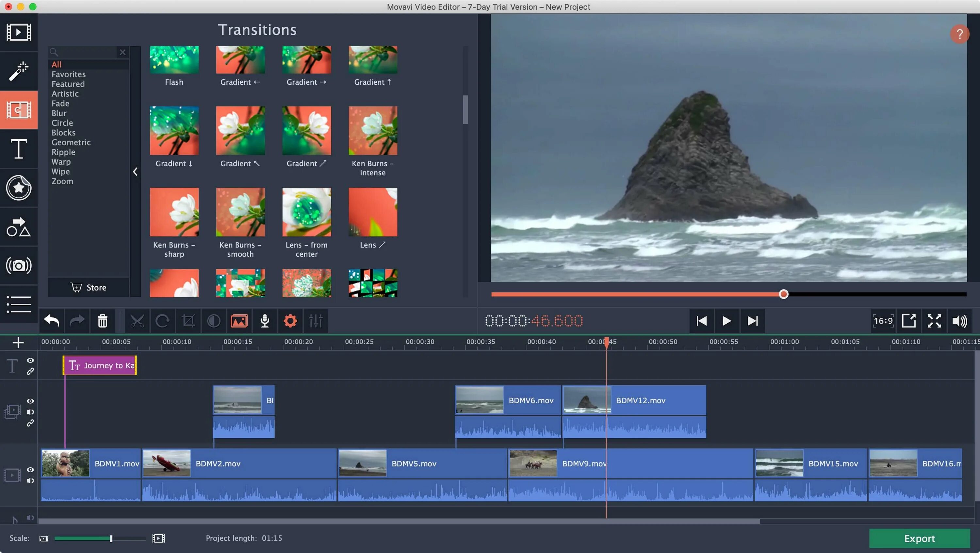Drag the timeline zoom scale slider
980x553 pixels.
pos(110,538)
